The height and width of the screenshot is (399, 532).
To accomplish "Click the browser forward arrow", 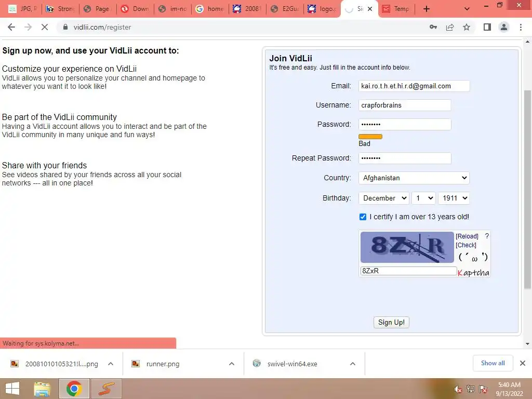I will click(28, 27).
